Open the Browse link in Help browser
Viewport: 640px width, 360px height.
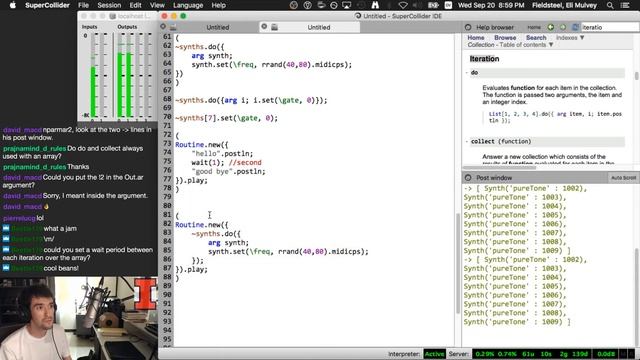(x=505, y=38)
